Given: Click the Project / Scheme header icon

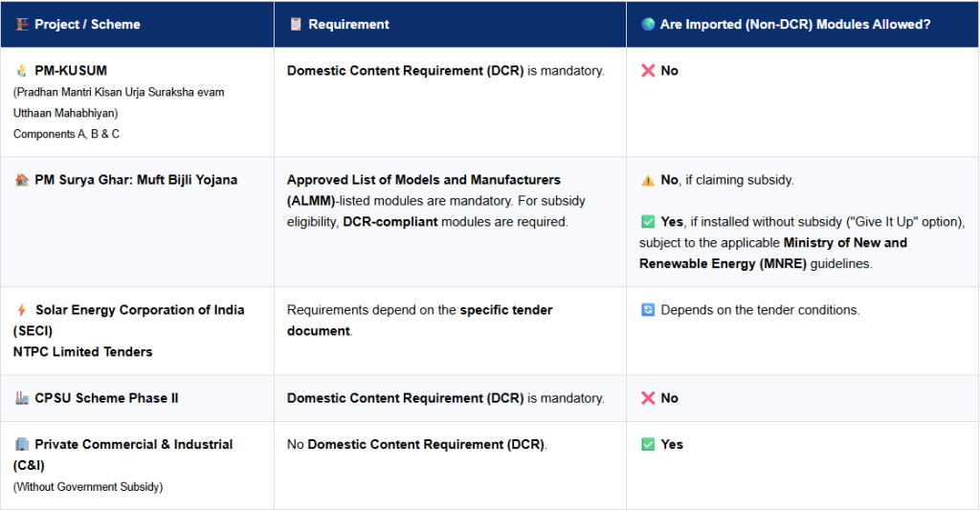Looking at the screenshot, I should 22,24.
